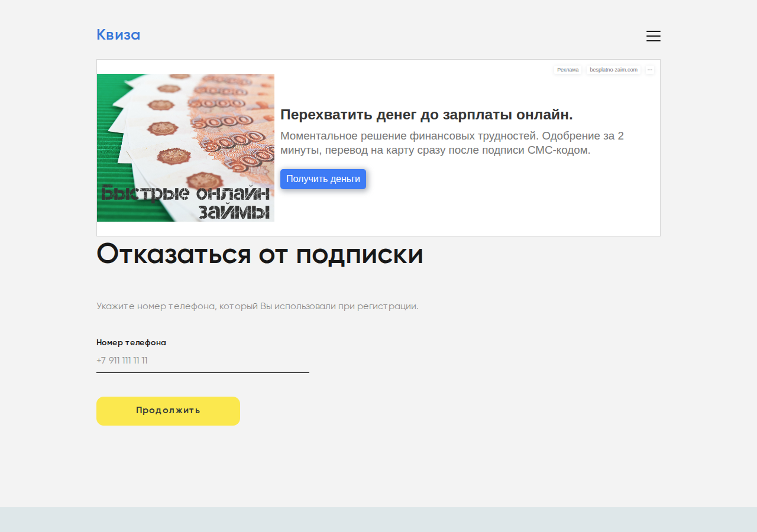The width and height of the screenshot is (757, 532).
Task: Open the hamburger menu icon
Action: coord(653,36)
